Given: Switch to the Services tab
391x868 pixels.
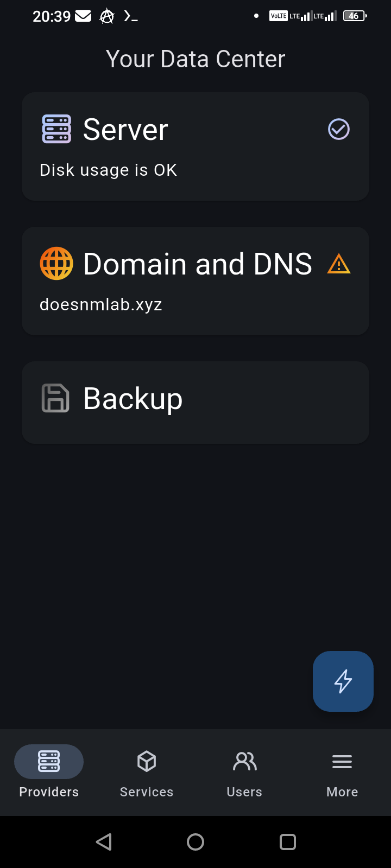Looking at the screenshot, I should pos(147,771).
